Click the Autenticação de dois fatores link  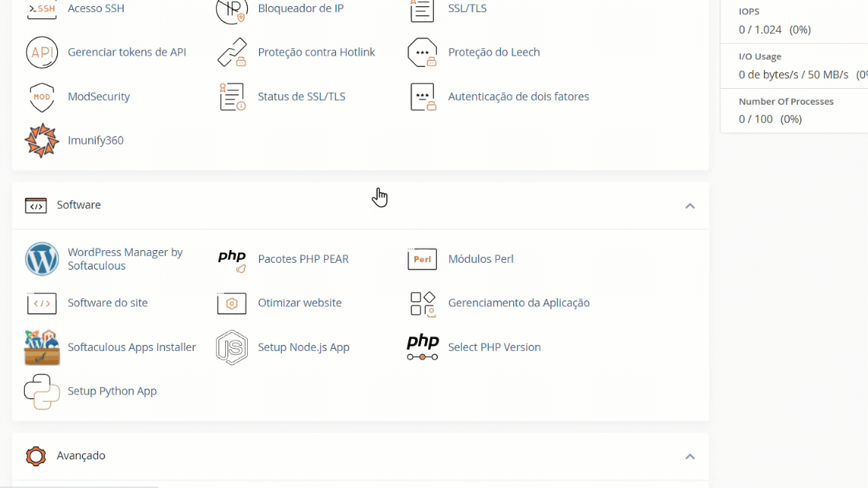click(x=518, y=97)
